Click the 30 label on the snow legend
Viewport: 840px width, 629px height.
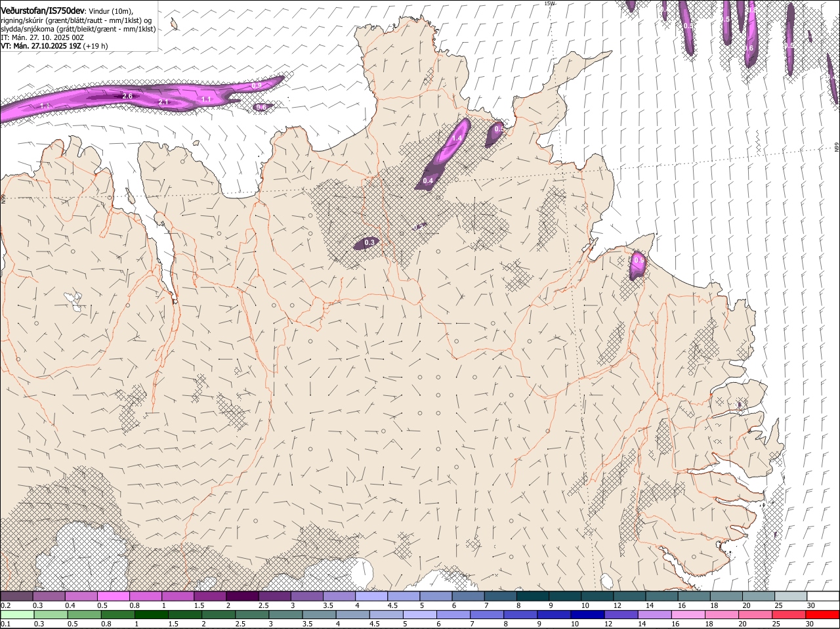tap(811, 605)
